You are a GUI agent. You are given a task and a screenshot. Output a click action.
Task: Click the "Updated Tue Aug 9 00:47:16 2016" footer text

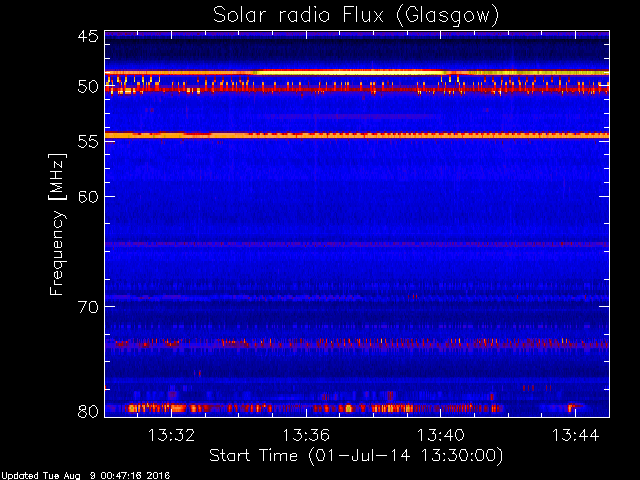click(85, 476)
